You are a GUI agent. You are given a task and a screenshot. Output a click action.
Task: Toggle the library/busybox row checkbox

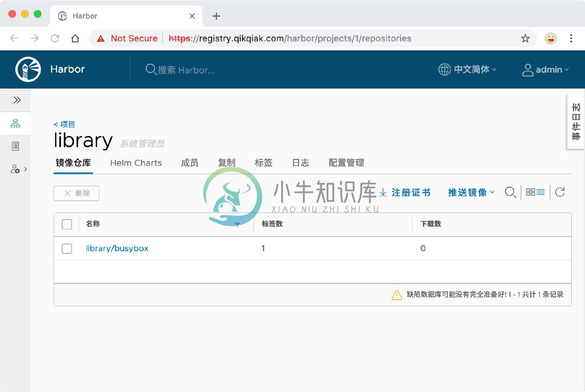point(67,249)
